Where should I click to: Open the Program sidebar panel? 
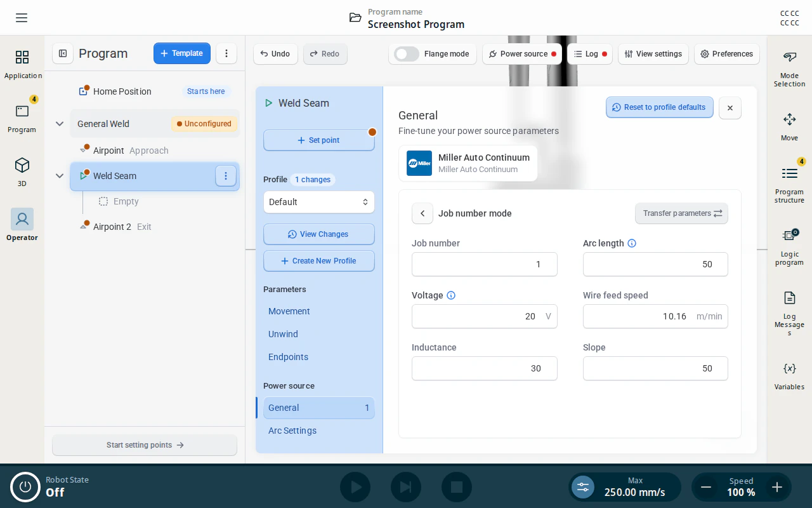[22, 117]
